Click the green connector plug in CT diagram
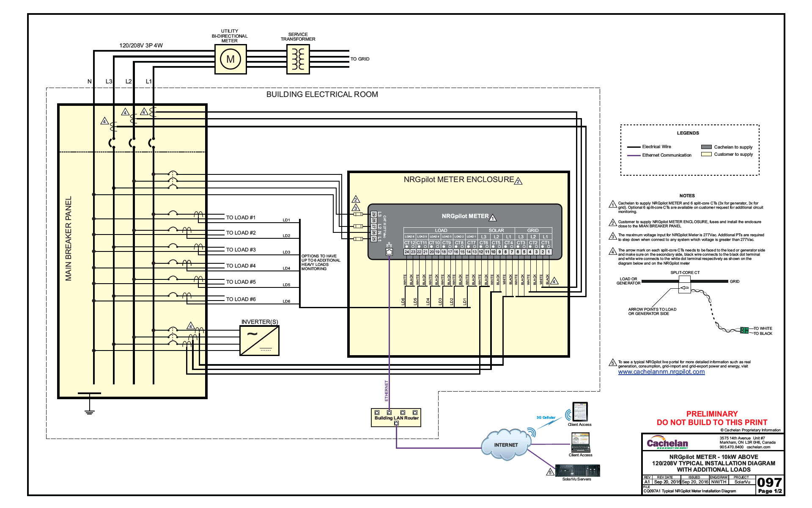Screen dimensions: 812x508 744,330
